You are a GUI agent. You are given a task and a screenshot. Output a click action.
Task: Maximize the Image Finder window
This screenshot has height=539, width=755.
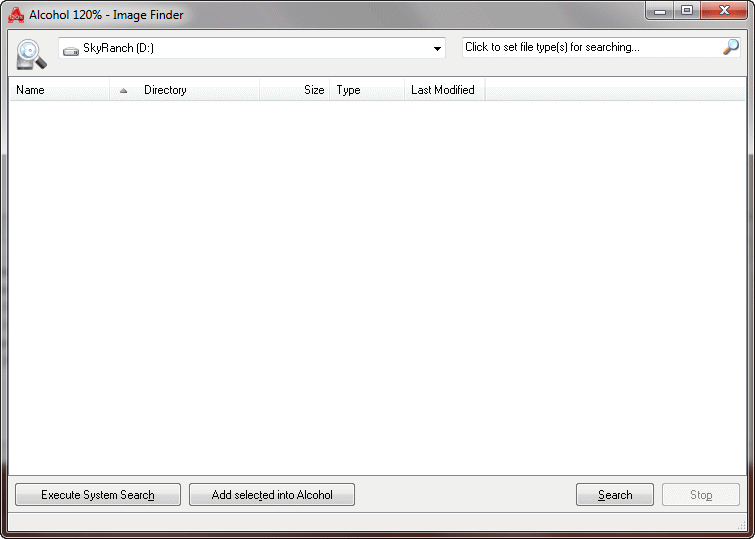pos(687,11)
